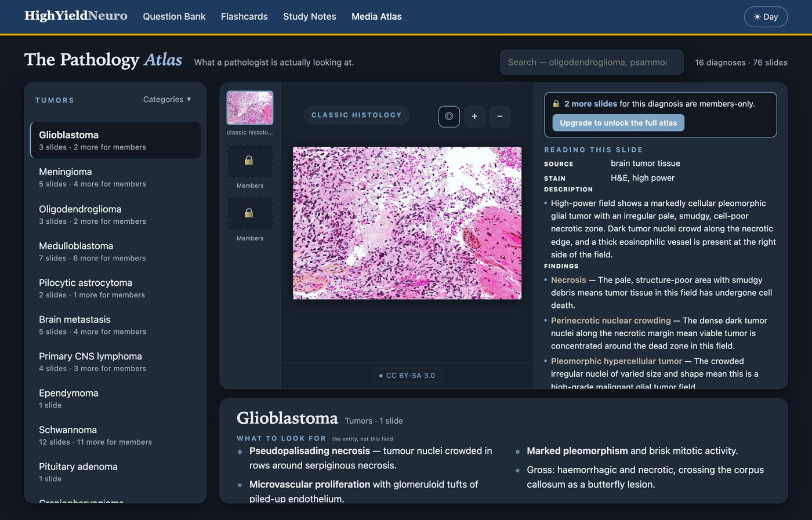Click the Perinecrotic nuclear crowding finding
The height and width of the screenshot is (520, 812).
click(611, 321)
